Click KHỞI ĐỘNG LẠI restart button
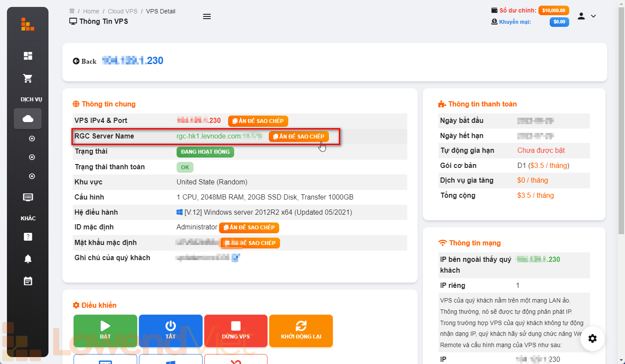 (301, 331)
